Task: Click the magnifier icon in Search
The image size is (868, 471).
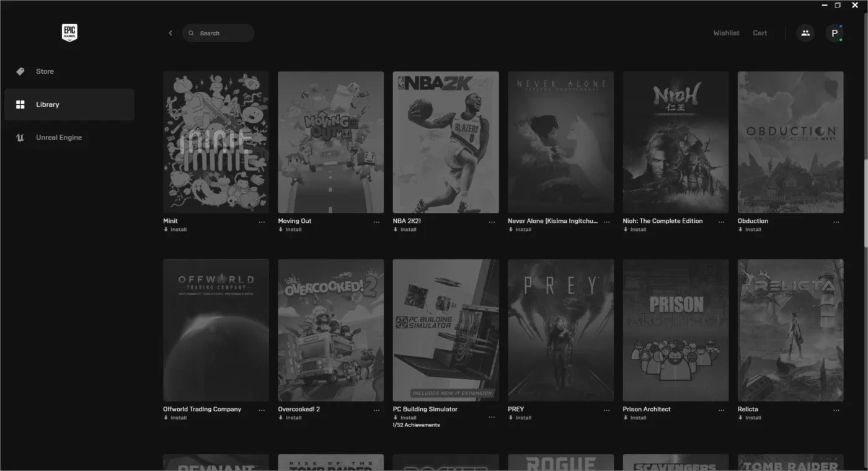Action: pos(192,33)
